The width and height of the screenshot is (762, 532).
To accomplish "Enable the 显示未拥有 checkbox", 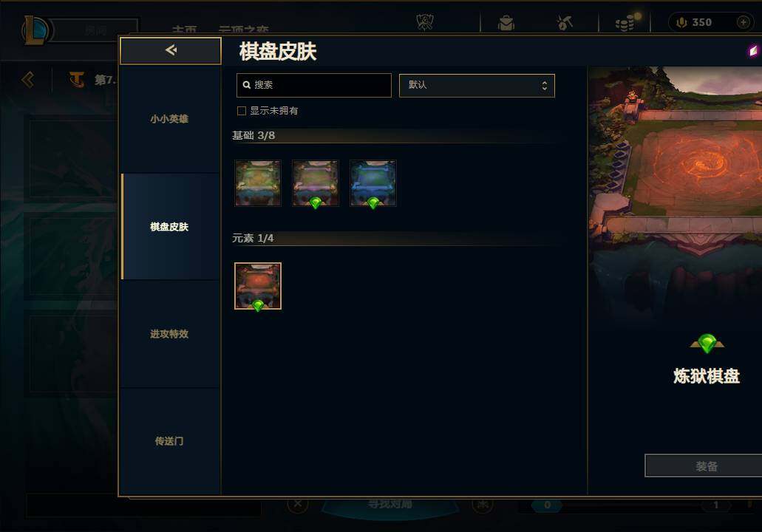I will (x=242, y=111).
